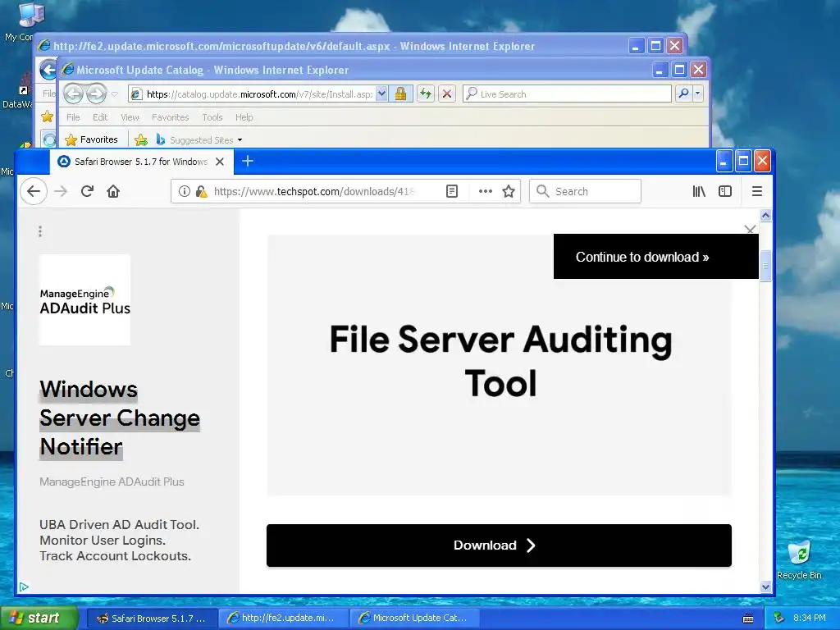Click the 8:34 PM clock
840x630 pixels.
click(x=810, y=618)
